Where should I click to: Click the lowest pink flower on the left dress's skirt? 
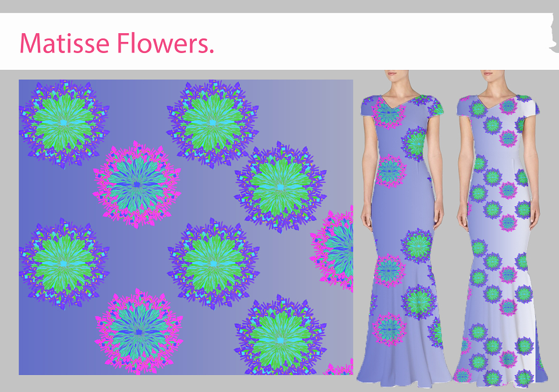pyautogui.click(x=390, y=329)
